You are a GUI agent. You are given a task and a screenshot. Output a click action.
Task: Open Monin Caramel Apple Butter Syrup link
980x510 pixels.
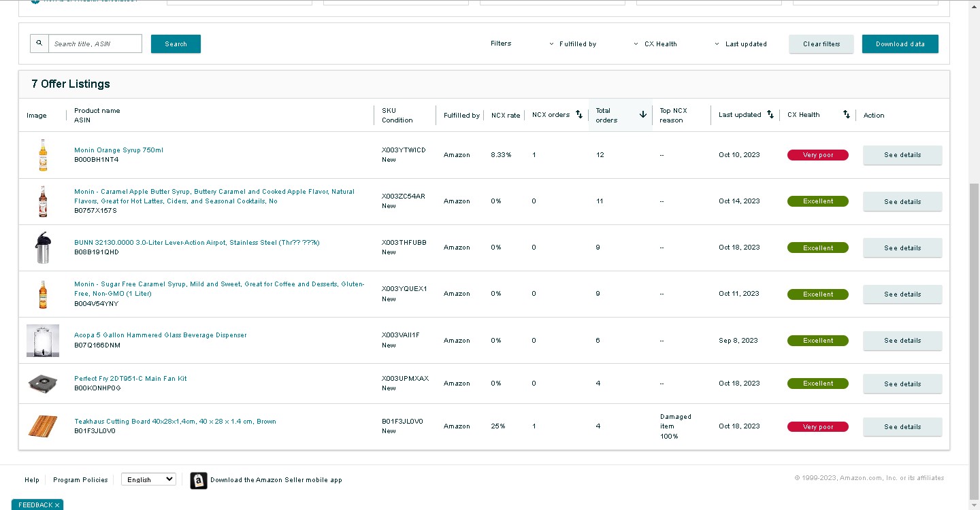coord(214,197)
